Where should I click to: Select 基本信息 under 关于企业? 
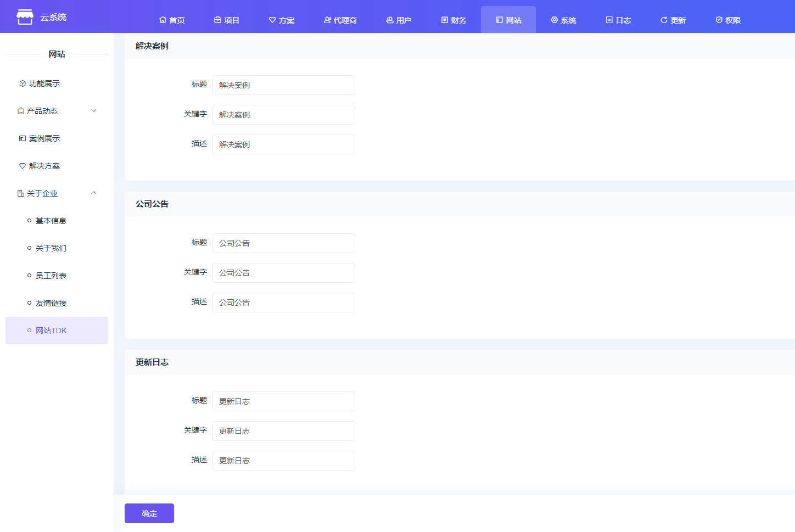(57, 221)
